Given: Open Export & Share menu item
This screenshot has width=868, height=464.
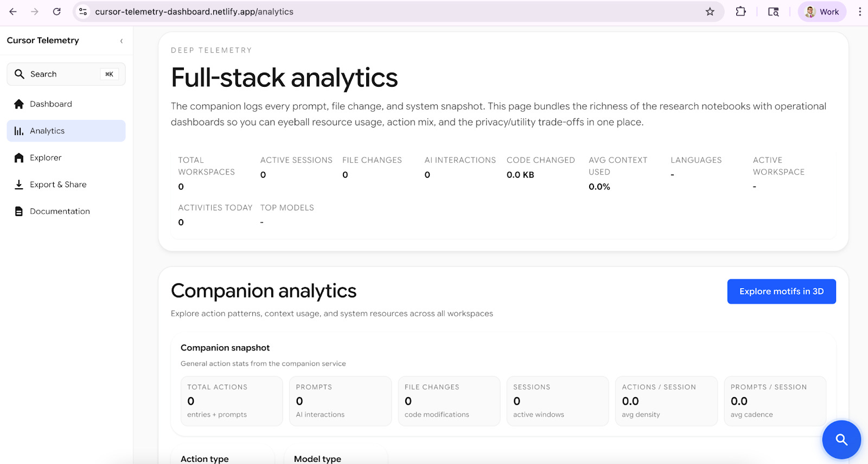Looking at the screenshot, I should pyautogui.click(x=66, y=185).
